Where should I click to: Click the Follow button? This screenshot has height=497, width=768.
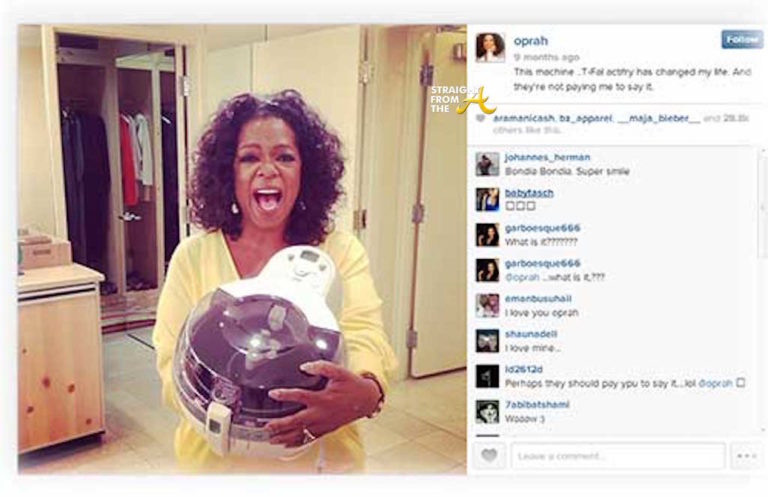point(742,39)
